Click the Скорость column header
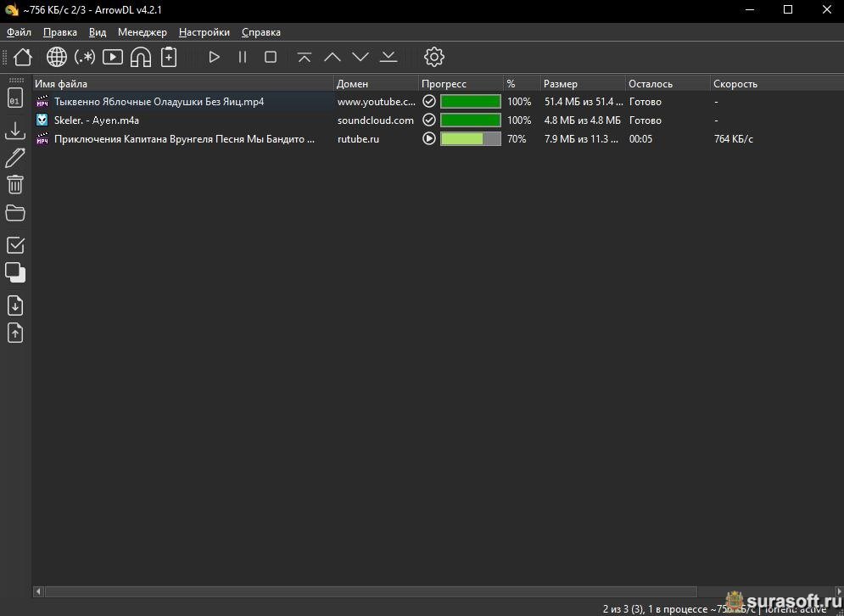The height and width of the screenshot is (616, 844). pos(735,84)
